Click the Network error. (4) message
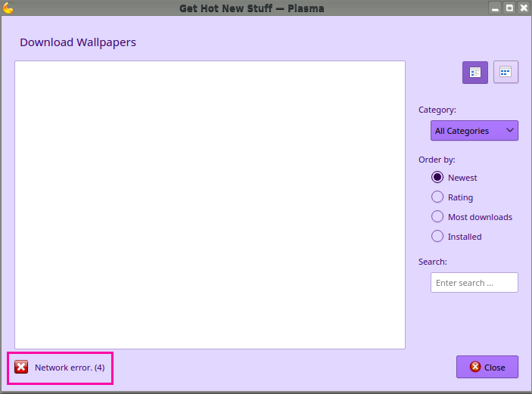This screenshot has height=394, width=532. click(70, 368)
